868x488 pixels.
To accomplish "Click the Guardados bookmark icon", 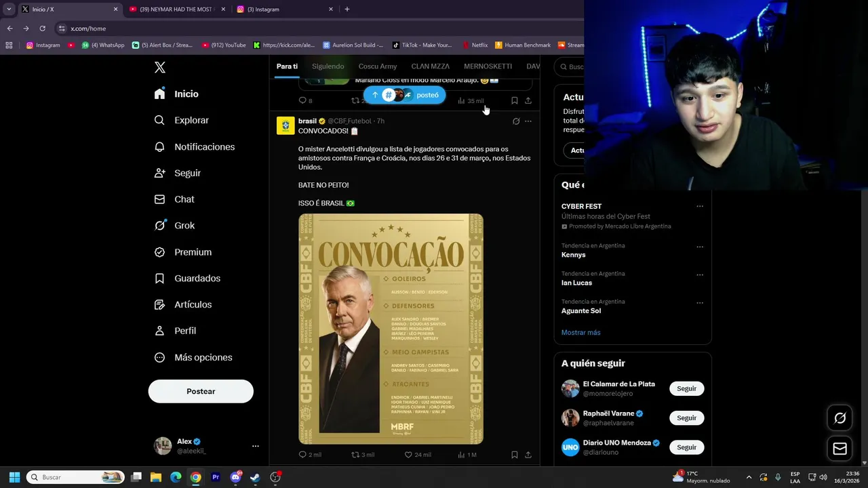I will tap(159, 279).
